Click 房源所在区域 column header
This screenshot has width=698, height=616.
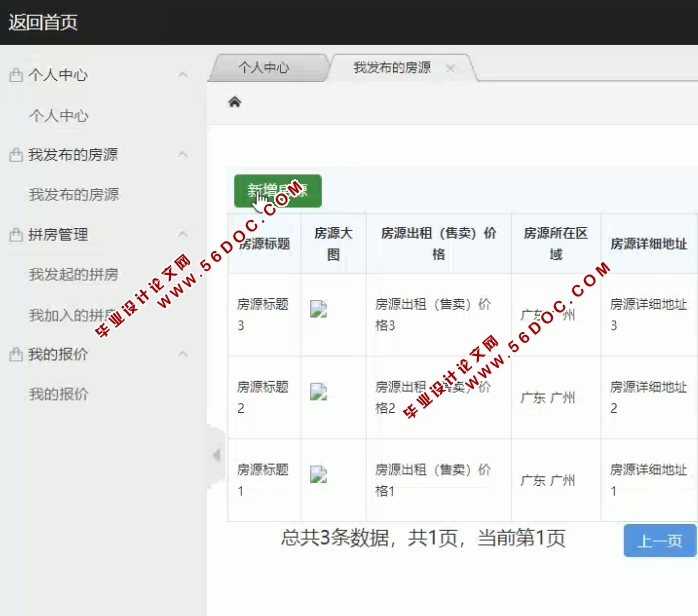[x=556, y=243]
